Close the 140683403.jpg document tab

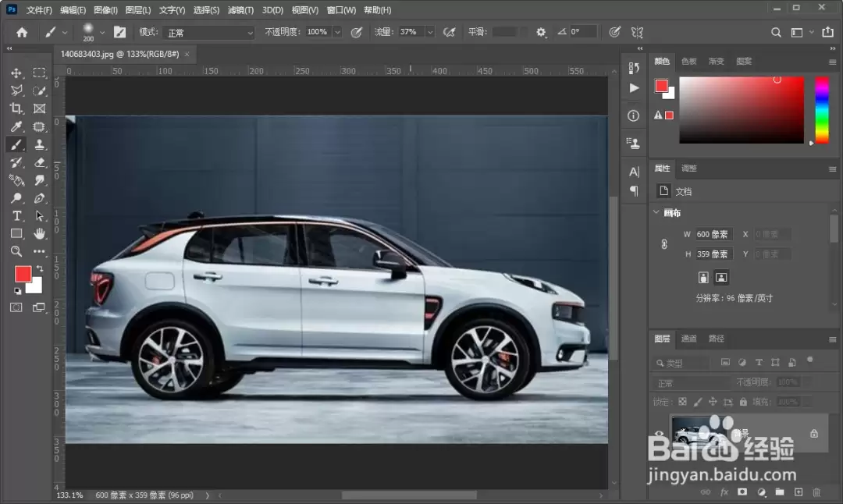point(187,55)
